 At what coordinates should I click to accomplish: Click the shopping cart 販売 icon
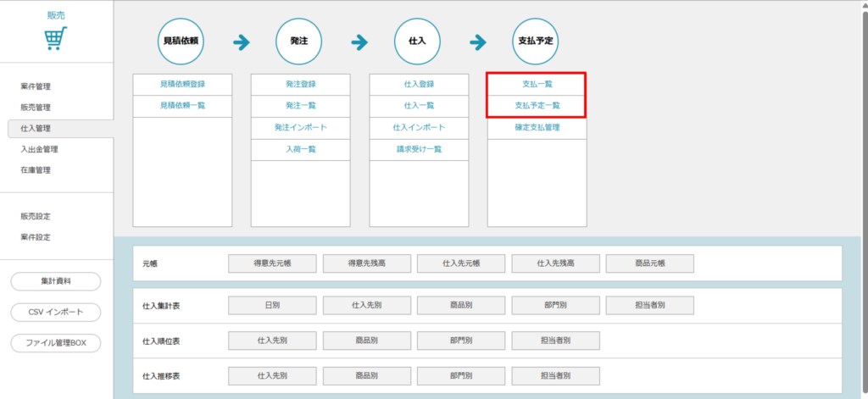[56, 38]
